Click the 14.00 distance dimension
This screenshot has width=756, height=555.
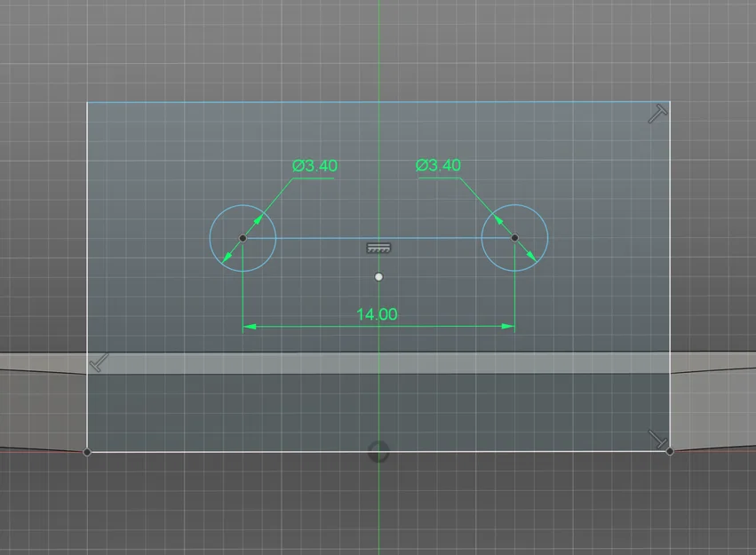[377, 314]
